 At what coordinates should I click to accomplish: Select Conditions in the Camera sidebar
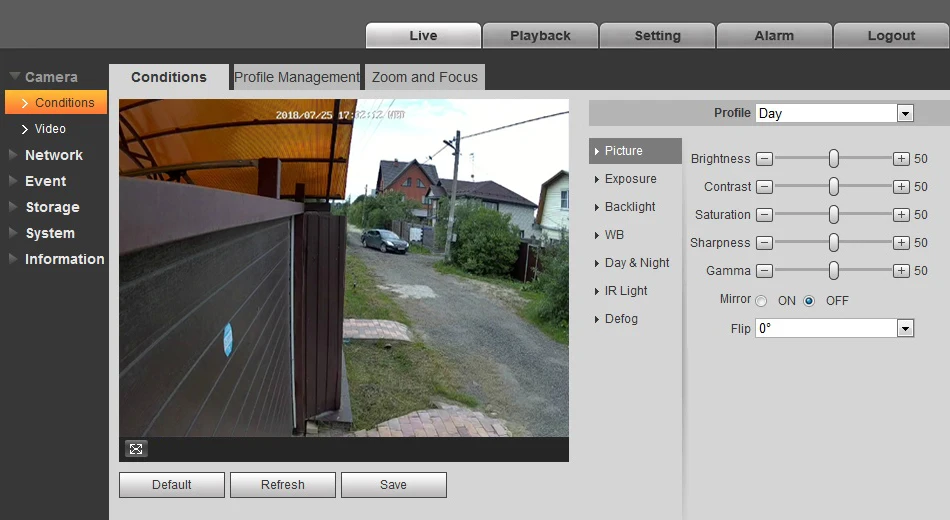56,102
